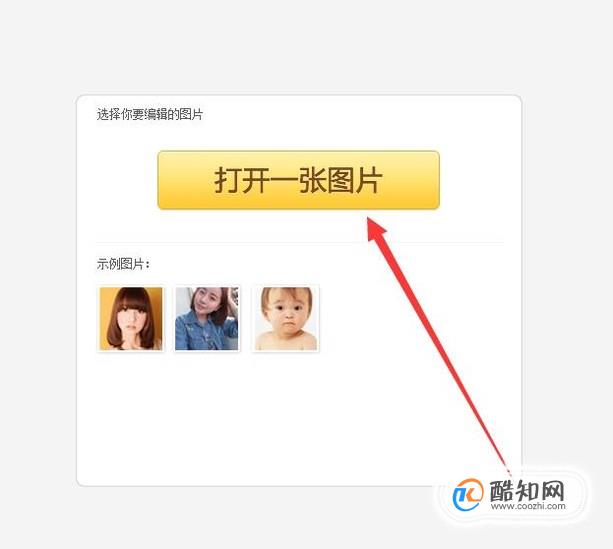This screenshot has height=549, width=613.
Task: Pick the baby sample photo
Action: click(x=286, y=318)
